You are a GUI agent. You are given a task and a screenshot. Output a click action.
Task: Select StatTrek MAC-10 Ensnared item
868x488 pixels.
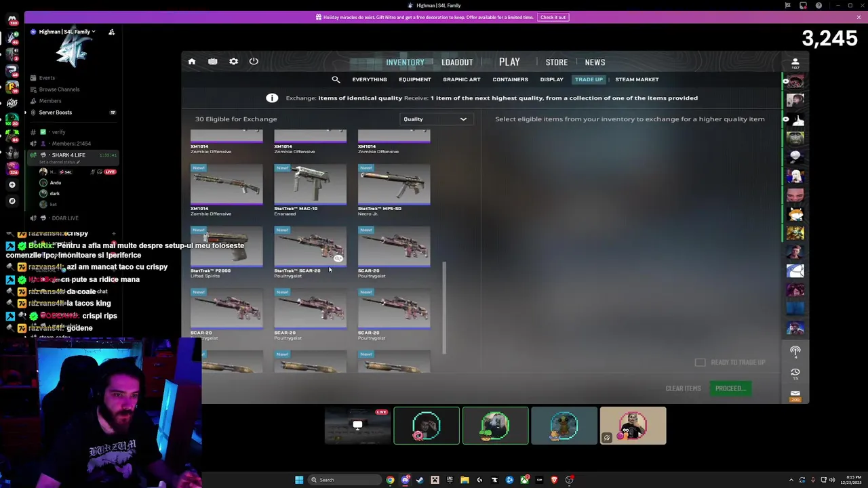pos(310,190)
